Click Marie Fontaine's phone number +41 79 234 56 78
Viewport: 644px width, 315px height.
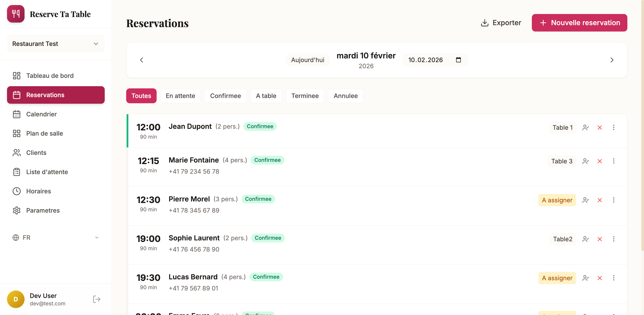click(x=194, y=171)
